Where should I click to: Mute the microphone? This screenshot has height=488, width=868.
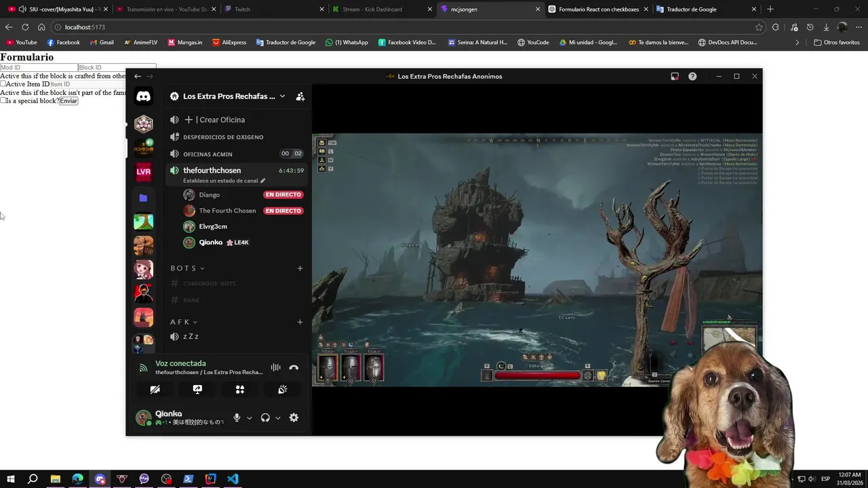click(x=237, y=418)
